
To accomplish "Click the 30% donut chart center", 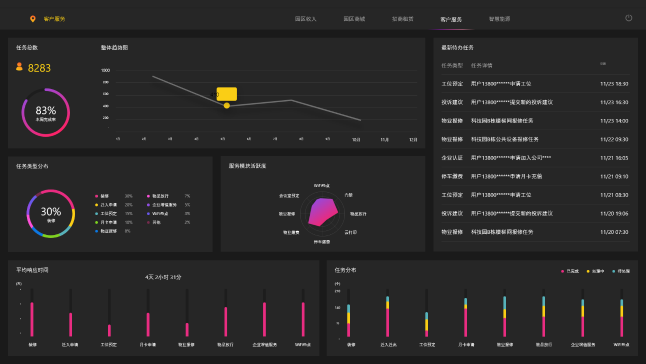I will pyautogui.click(x=51, y=214).
